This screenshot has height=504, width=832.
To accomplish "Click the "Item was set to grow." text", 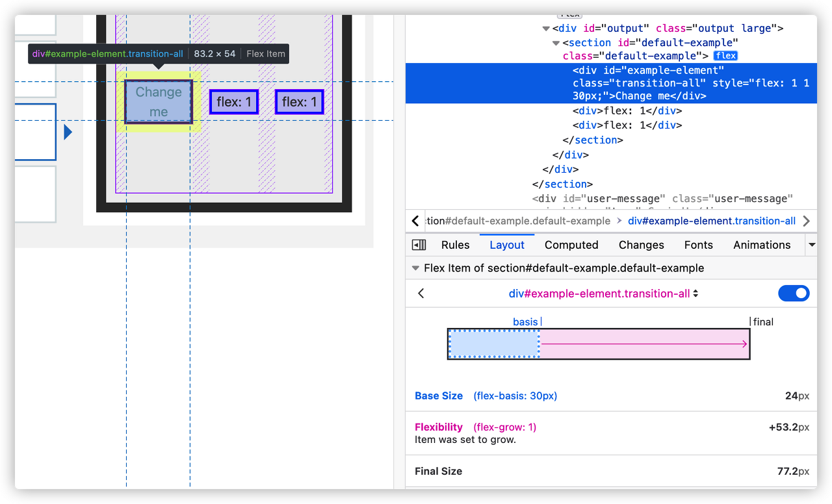I will [x=465, y=440].
